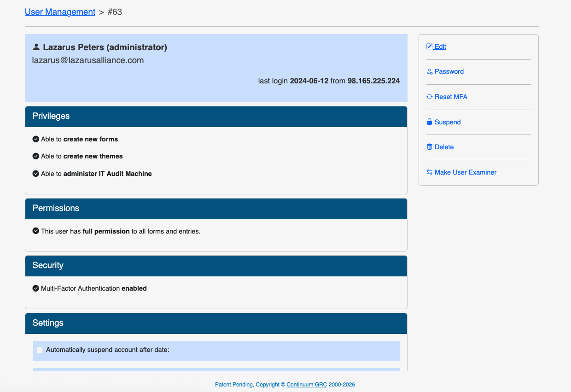Click the Make User Examiner swap icon

click(429, 172)
